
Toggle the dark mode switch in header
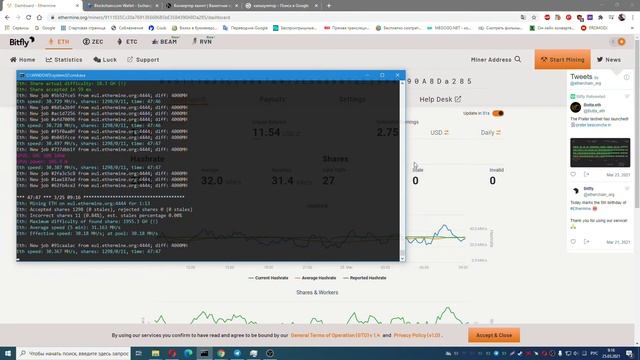[x=618, y=42]
